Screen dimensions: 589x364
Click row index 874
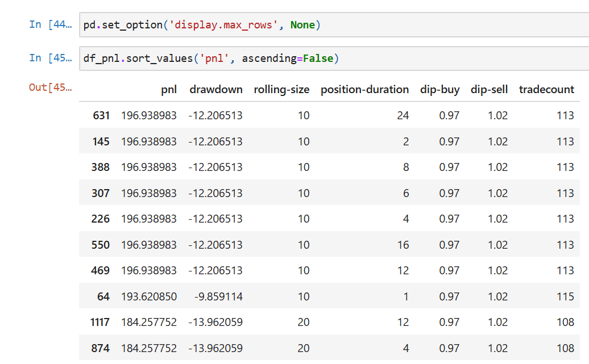pyautogui.click(x=101, y=348)
